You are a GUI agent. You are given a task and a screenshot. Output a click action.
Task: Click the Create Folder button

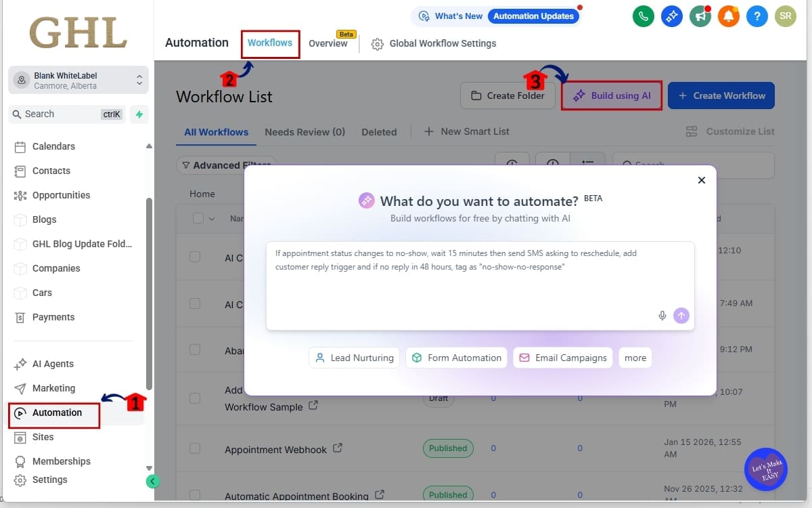point(507,96)
